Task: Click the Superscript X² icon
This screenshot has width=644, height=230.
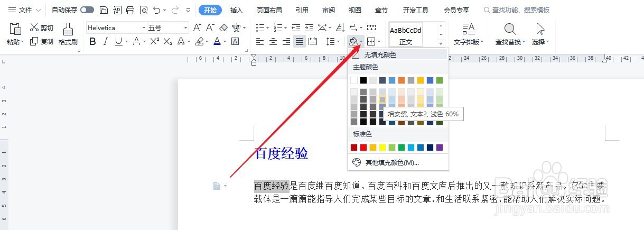Action: click(155, 41)
